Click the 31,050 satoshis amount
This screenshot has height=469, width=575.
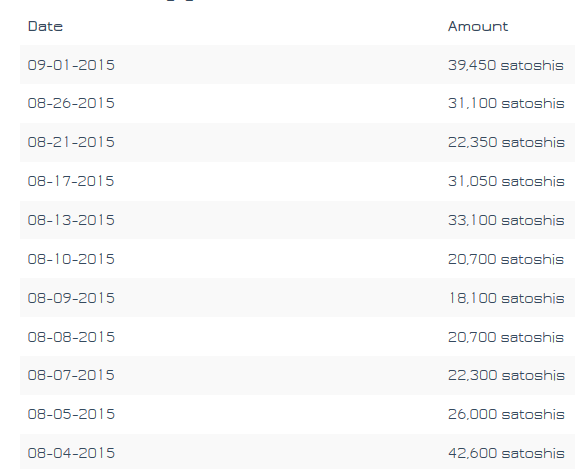pyautogui.click(x=506, y=181)
